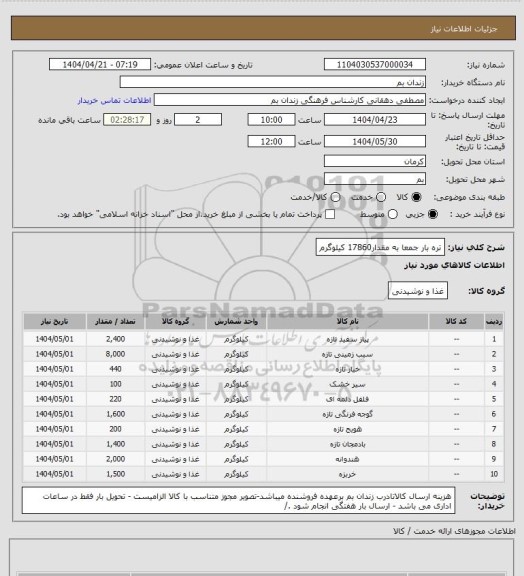Select the بادمجان تازه item name
The width and height of the screenshot is (524, 576).
pyautogui.click(x=347, y=444)
